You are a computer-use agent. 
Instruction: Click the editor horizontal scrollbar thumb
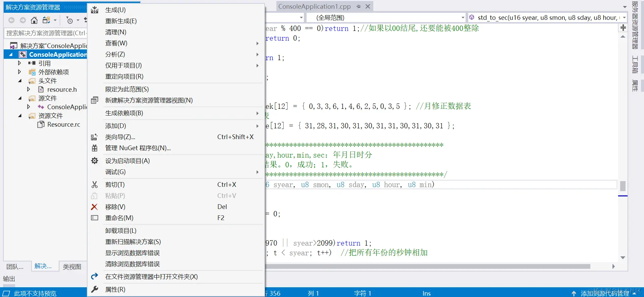(x=428, y=266)
